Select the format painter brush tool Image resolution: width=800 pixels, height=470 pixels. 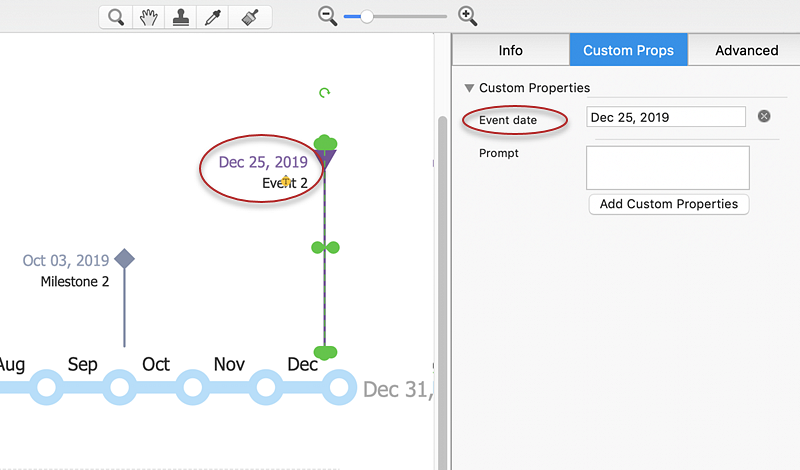pyautogui.click(x=250, y=17)
